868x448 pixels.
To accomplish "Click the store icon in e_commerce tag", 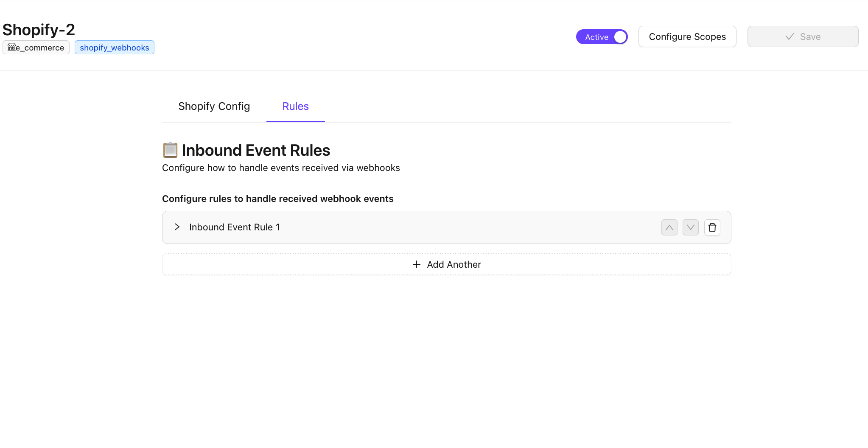I will click(x=11, y=47).
